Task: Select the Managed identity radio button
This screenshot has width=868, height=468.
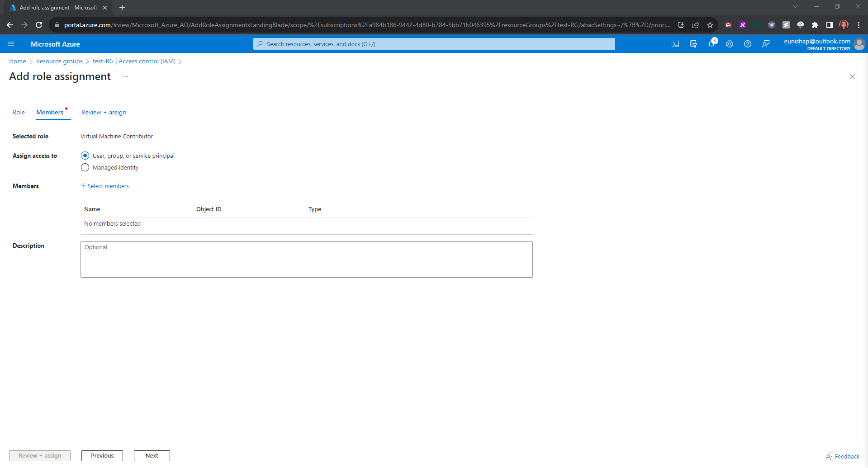Action: [x=85, y=167]
